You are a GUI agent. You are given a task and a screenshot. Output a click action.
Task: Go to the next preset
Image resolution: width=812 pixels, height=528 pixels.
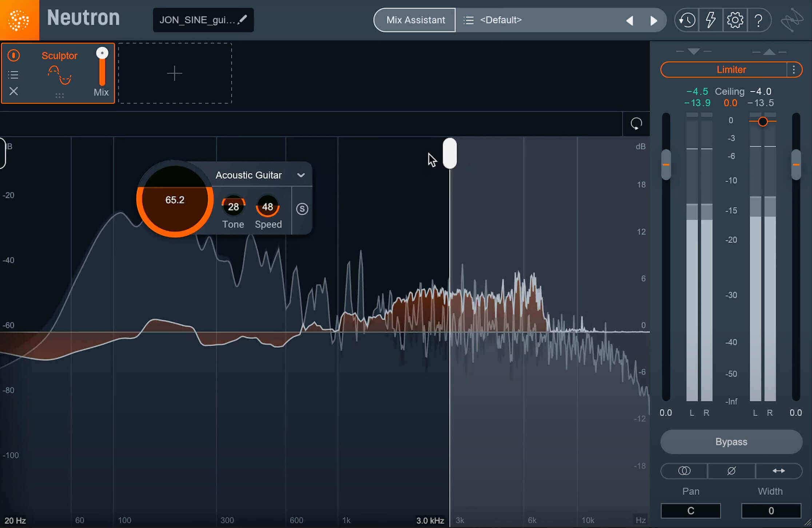tap(653, 21)
